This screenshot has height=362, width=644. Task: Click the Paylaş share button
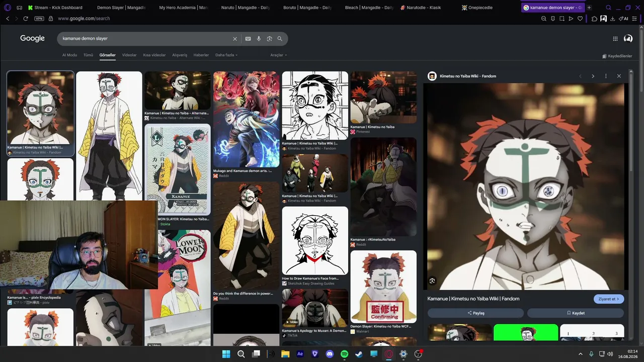(475, 313)
